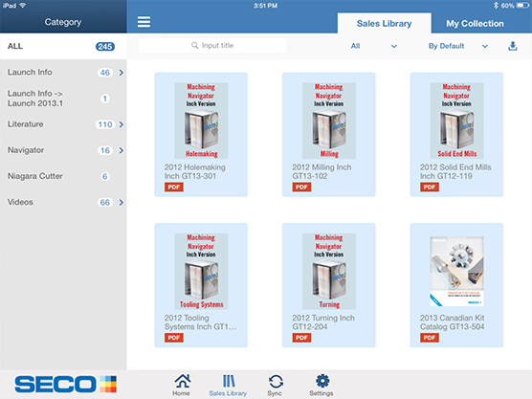Switch to the Sales Library tab
The width and height of the screenshot is (532, 399).
(384, 23)
